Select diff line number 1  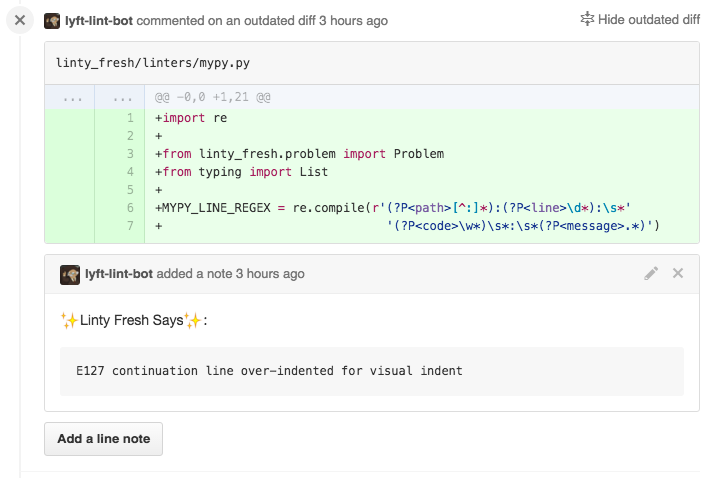click(x=130, y=118)
